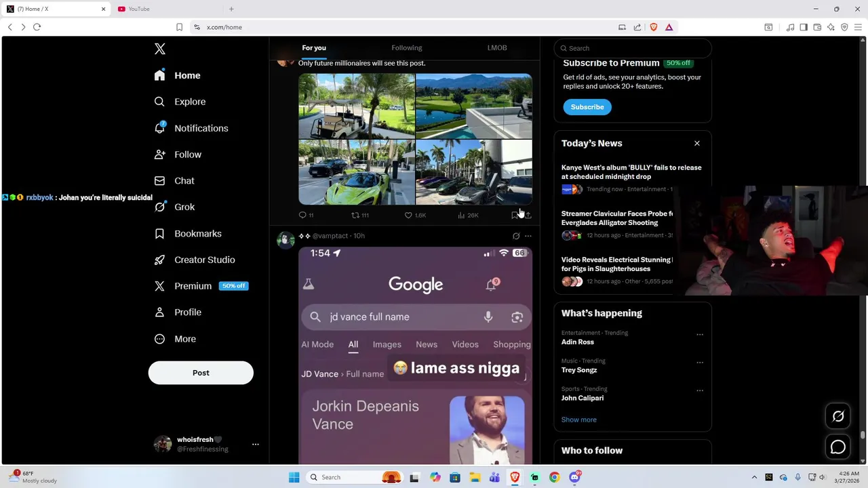Switch to the LMOB tab
This screenshot has height=488, width=868.
point(497,48)
